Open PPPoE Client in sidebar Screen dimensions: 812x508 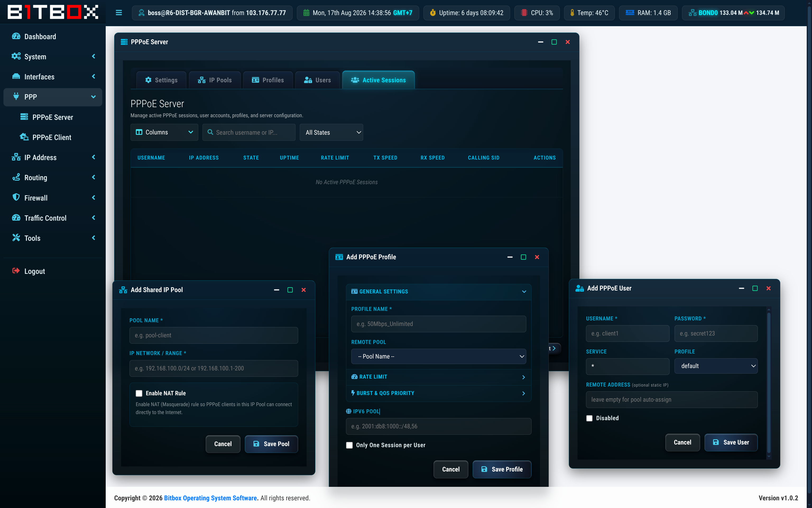point(53,137)
